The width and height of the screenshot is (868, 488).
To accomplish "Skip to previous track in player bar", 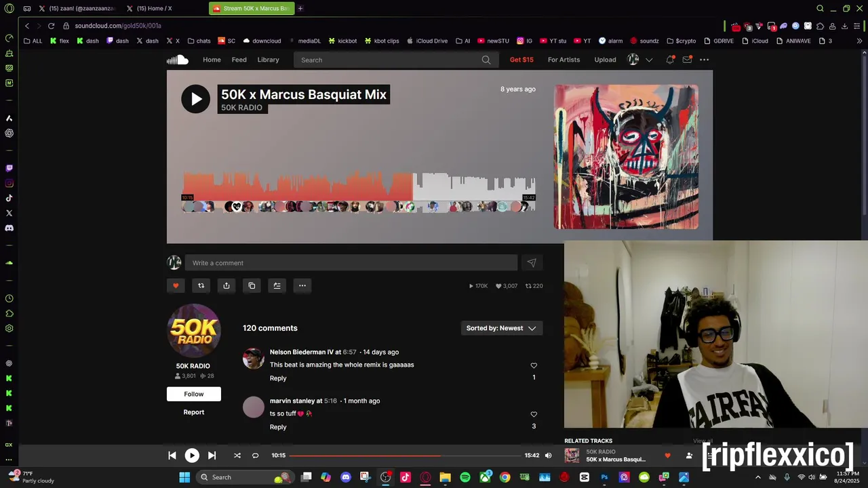I will (172, 455).
